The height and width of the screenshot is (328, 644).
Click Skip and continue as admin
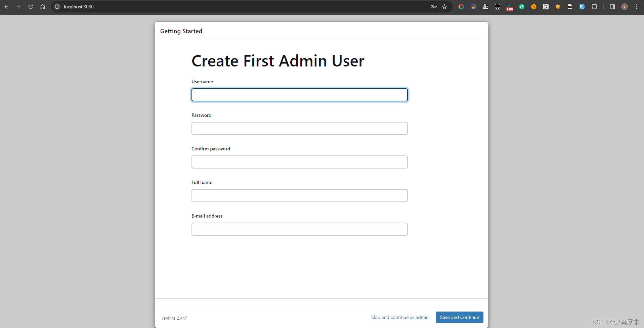tap(400, 317)
